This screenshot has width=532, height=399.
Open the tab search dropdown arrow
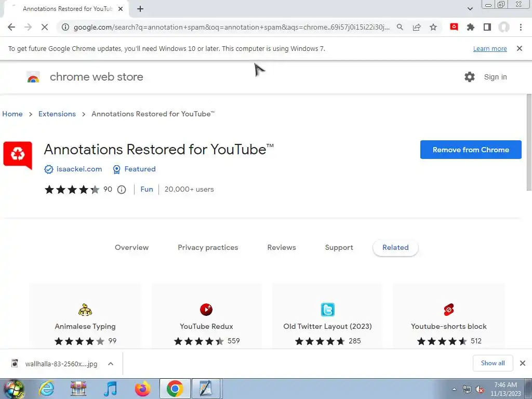click(x=470, y=9)
